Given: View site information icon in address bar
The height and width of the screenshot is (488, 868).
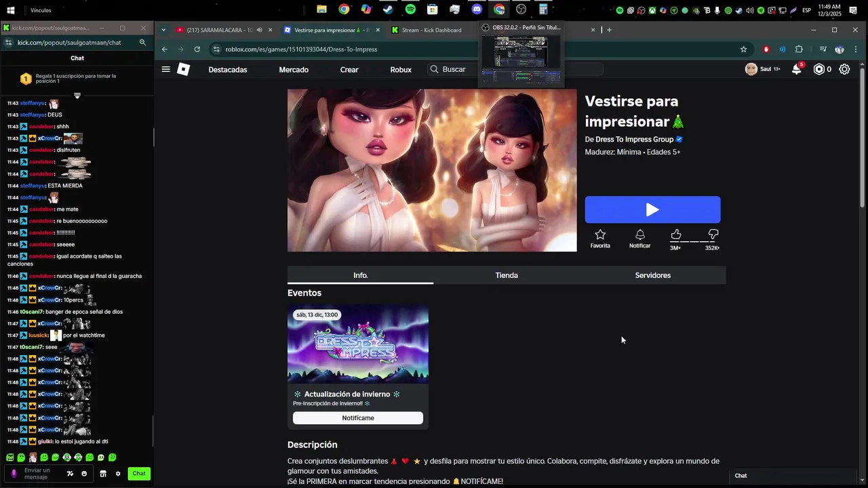Looking at the screenshot, I should [x=216, y=49].
